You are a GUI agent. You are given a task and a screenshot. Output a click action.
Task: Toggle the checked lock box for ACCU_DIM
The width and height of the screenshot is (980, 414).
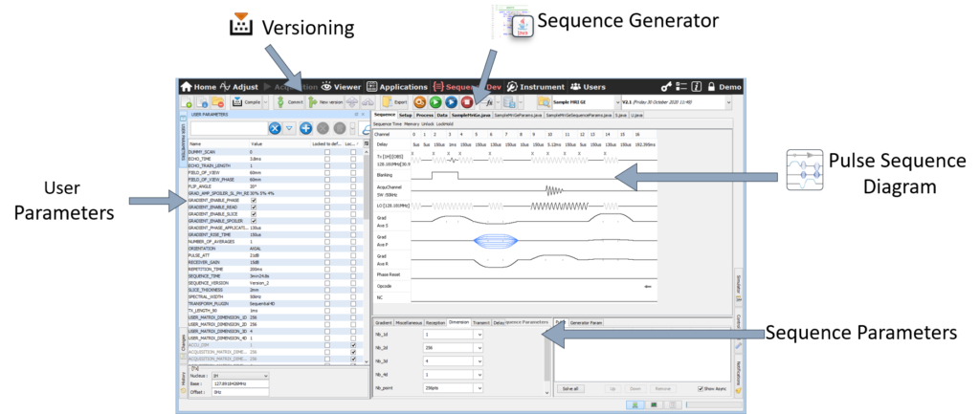click(x=354, y=345)
